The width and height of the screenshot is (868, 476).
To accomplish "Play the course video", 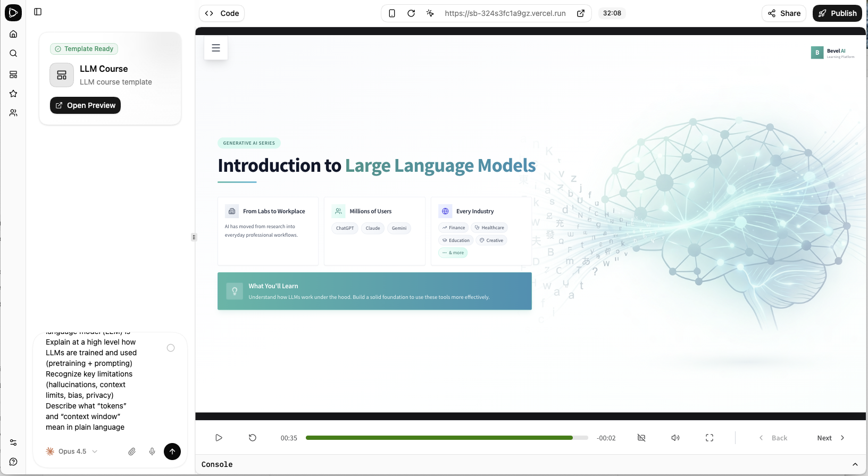I will 219,438.
